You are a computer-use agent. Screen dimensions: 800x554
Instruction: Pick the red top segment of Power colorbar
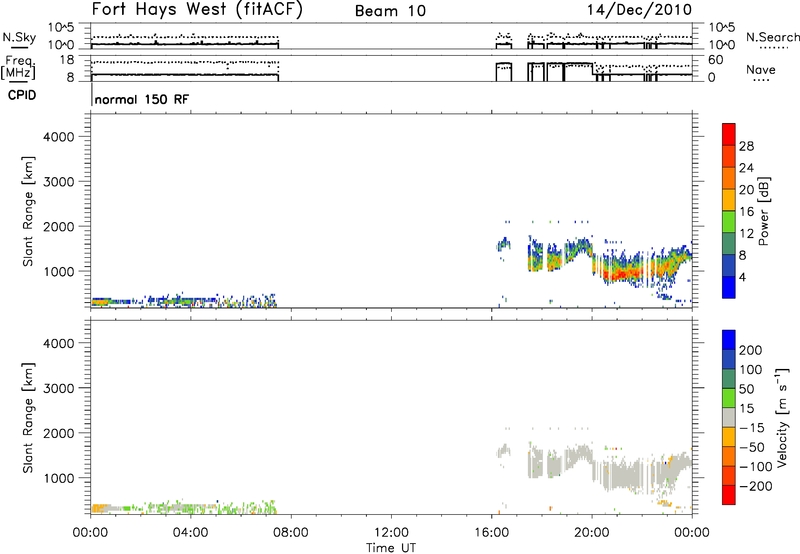[729, 135]
